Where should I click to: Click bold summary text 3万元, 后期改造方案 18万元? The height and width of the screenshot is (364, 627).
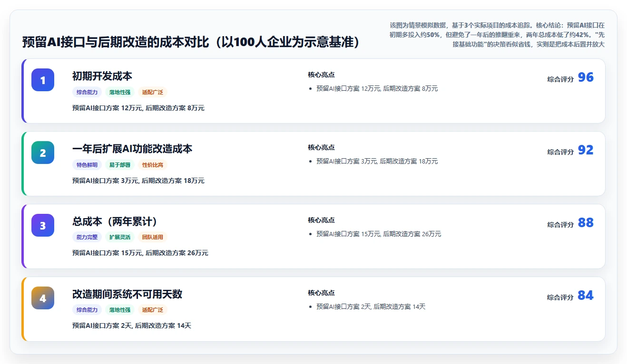click(x=138, y=181)
